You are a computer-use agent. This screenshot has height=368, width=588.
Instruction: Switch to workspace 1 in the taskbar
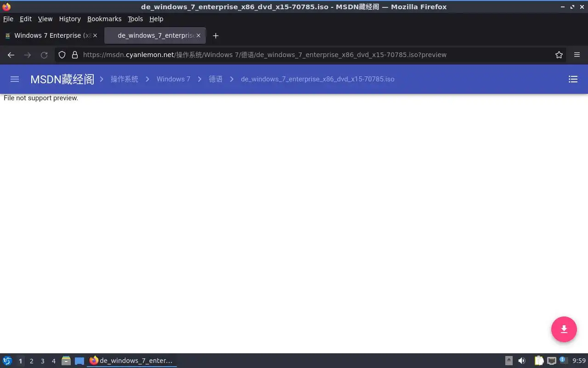pos(20,361)
